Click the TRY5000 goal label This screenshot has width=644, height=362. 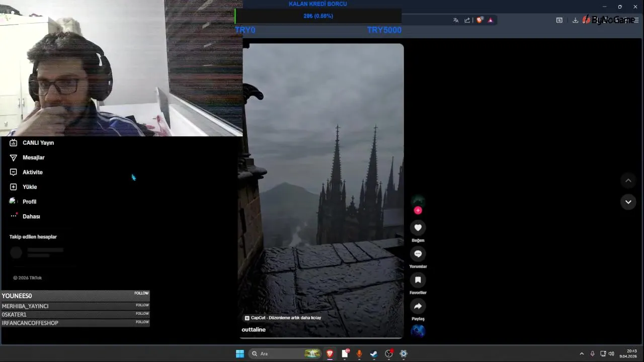coord(384,30)
